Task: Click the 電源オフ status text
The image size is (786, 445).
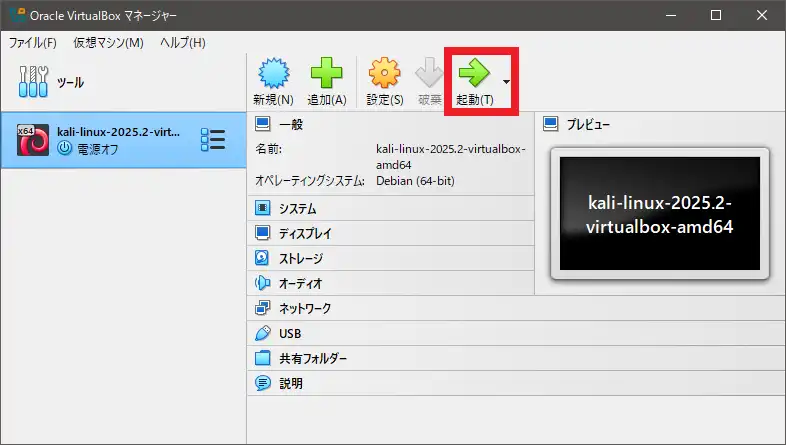Action: click(x=98, y=149)
